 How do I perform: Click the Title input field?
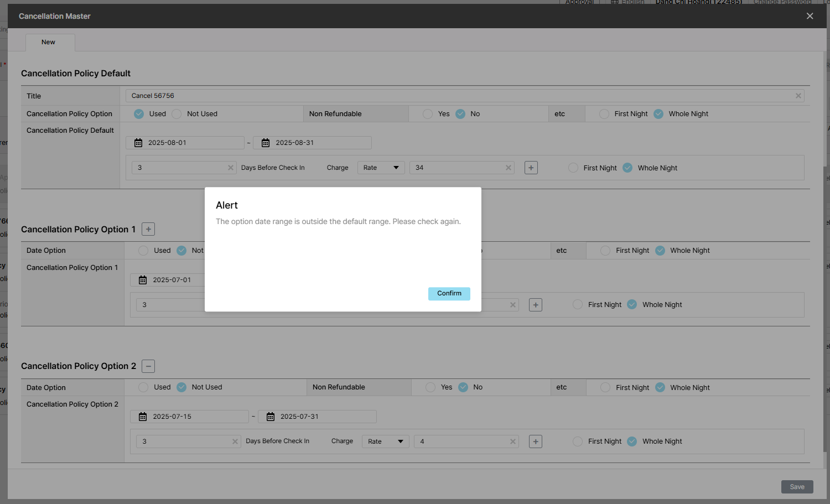click(465, 96)
